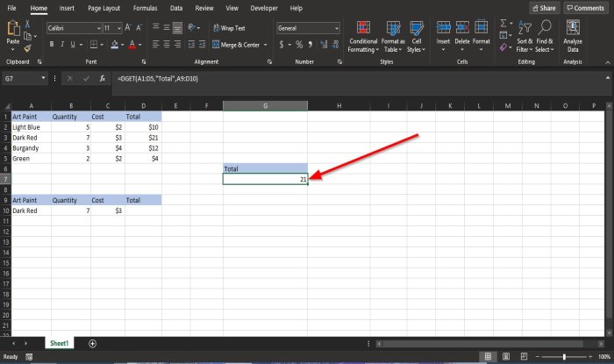Switch to the Formulas ribbon tab
This screenshot has width=614, height=364.
pos(145,7)
